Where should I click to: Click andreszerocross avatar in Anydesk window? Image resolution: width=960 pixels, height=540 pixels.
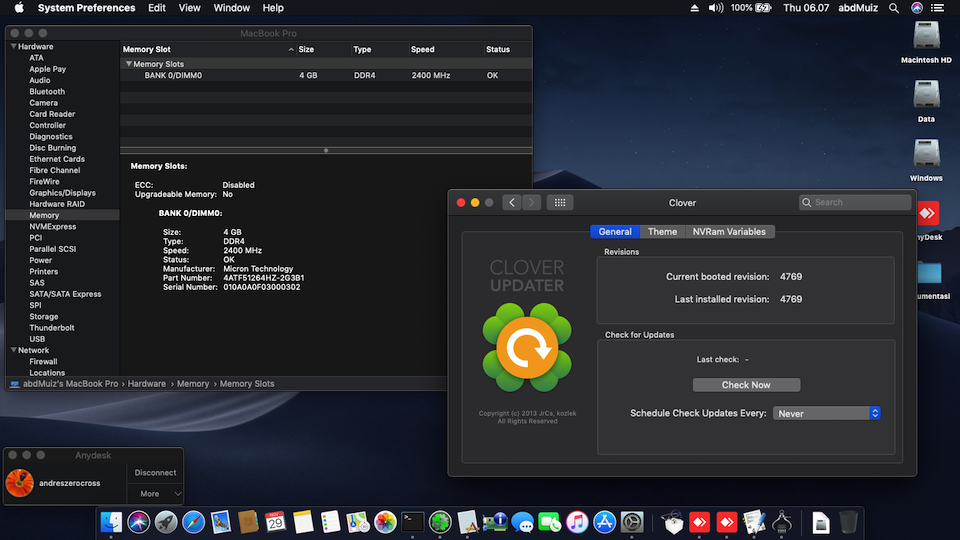pos(20,482)
